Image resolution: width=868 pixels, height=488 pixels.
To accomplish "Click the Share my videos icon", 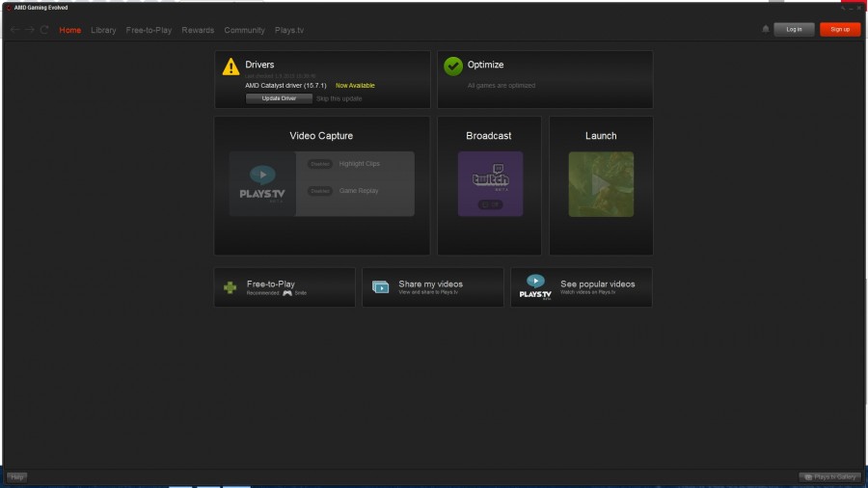I will [381, 287].
